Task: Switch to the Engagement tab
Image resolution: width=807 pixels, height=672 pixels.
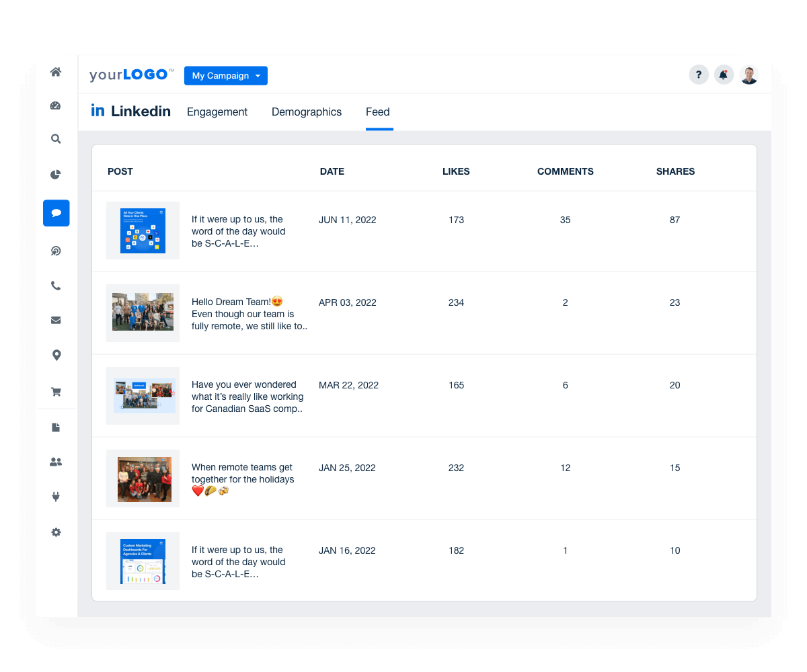Action: click(x=217, y=112)
